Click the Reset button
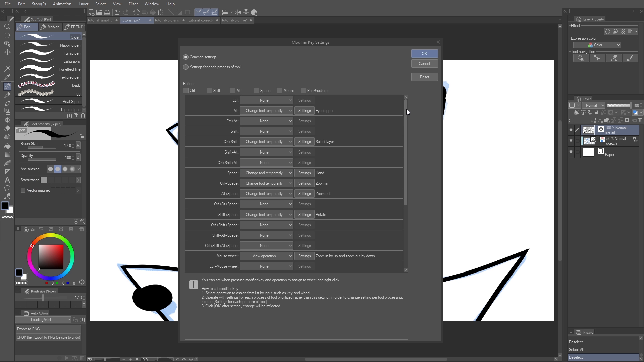644x362 pixels. (x=424, y=77)
